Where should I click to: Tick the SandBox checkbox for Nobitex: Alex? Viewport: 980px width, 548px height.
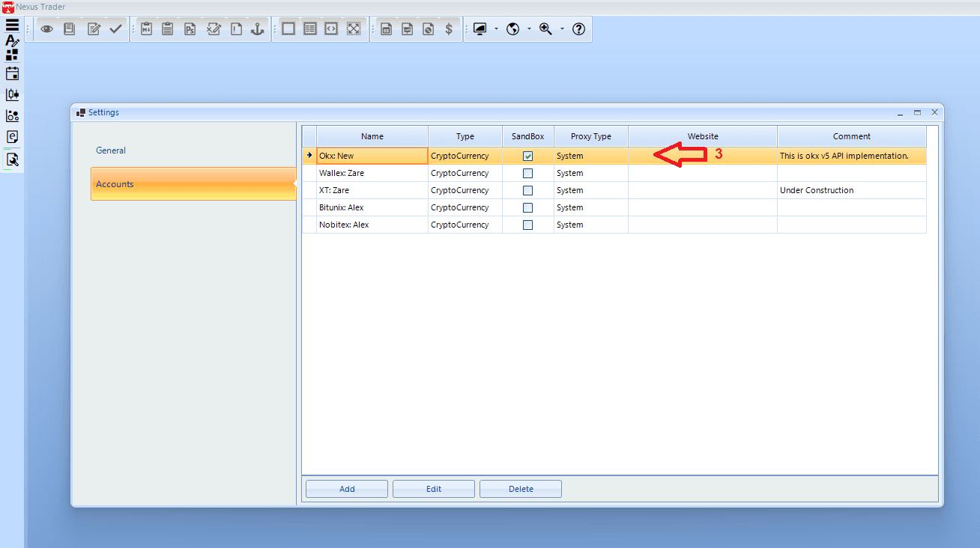point(527,225)
